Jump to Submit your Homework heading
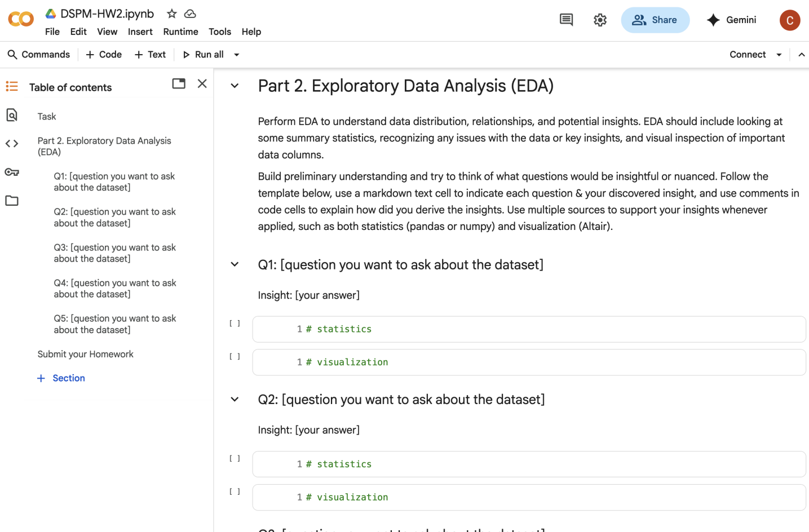Image resolution: width=809 pixels, height=532 pixels. [86, 354]
